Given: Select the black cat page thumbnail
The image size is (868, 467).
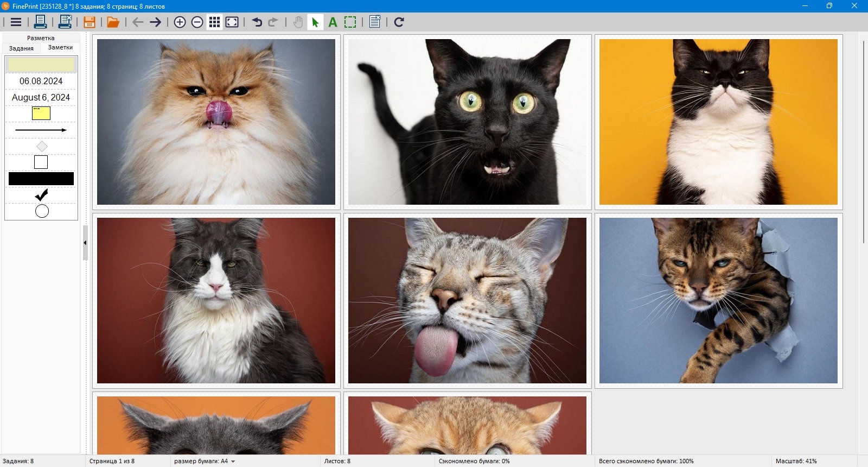Looking at the screenshot, I should pyautogui.click(x=467, y=122).
